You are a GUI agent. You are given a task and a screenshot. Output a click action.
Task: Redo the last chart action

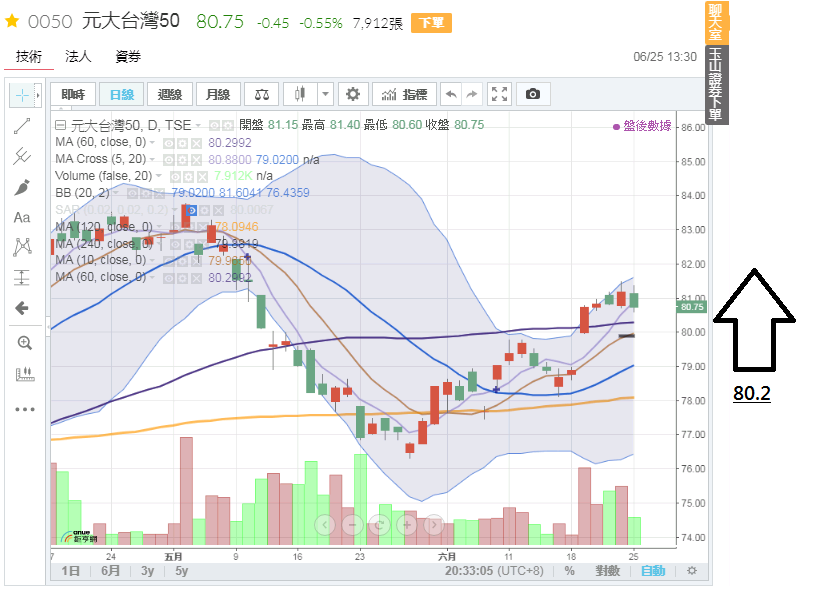[472, 95]
